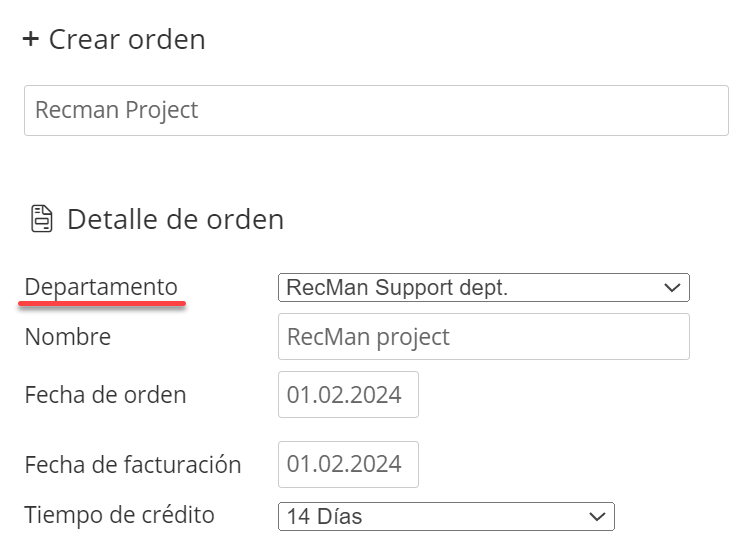Select the Fecha de facturación date field

[x=348, y=464]
